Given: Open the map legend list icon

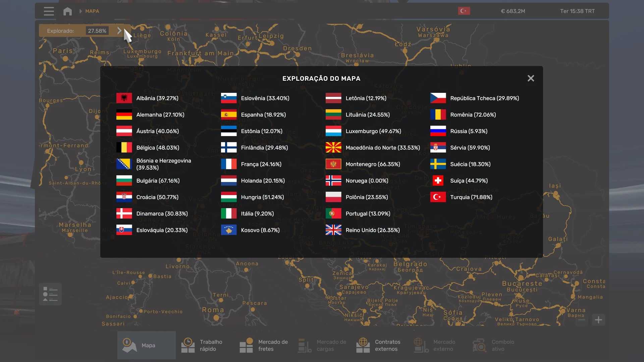Looking at the screenshot, I should [50, 294].
